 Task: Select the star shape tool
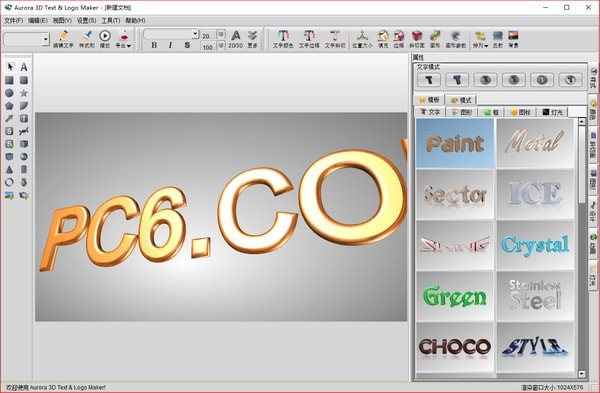tap(24, 93)
